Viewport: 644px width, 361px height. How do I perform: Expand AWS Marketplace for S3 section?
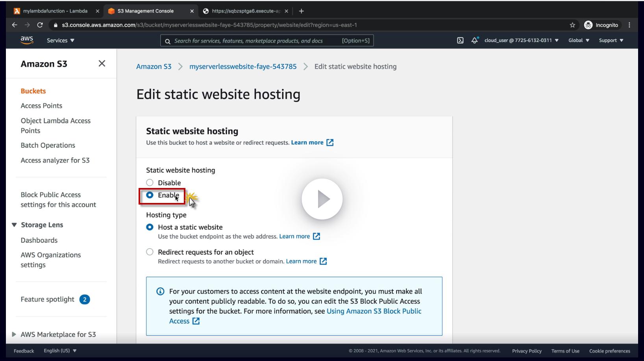pos(14,334)
